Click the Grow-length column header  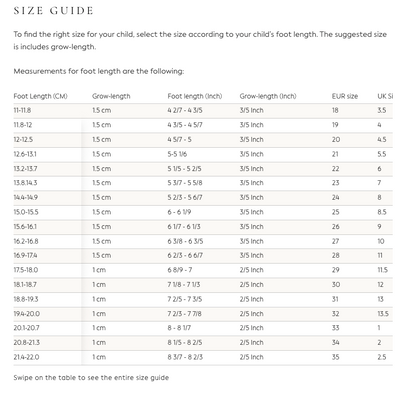tap(111, 96)
